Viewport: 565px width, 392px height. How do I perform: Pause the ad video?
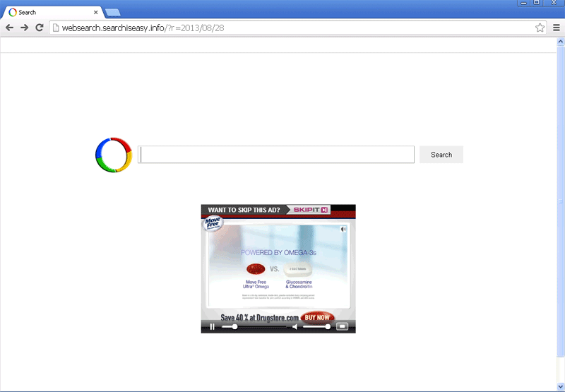[x=212, y=326]
